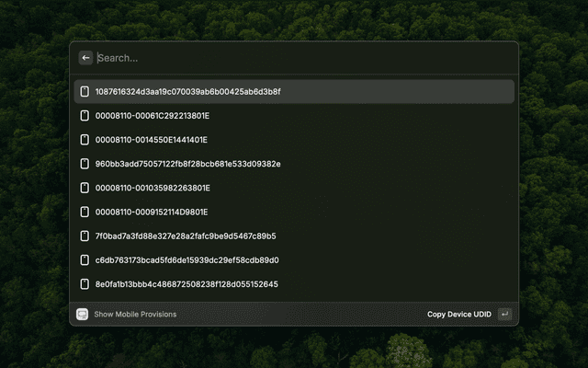Click device icon beside 00008110-00061C292213801E
Image resolution: width=588 pixels, height=368 pixels.
[x=85, y=116]
